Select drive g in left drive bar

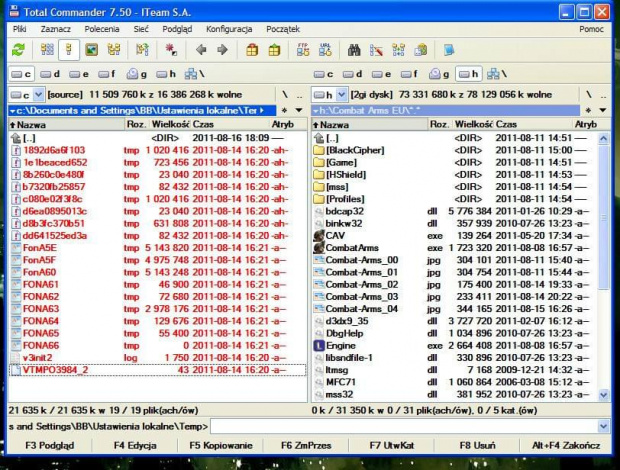point(137,74)
